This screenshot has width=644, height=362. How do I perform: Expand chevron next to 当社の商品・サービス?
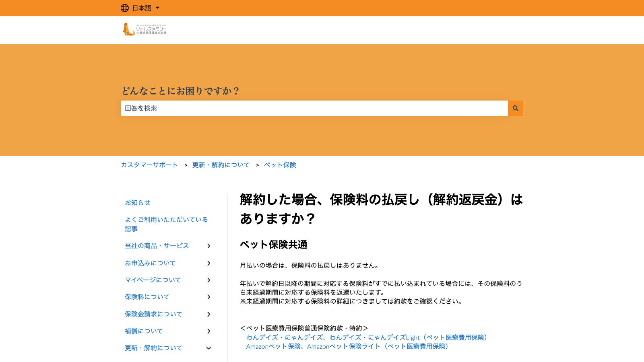tap(208, 246)
